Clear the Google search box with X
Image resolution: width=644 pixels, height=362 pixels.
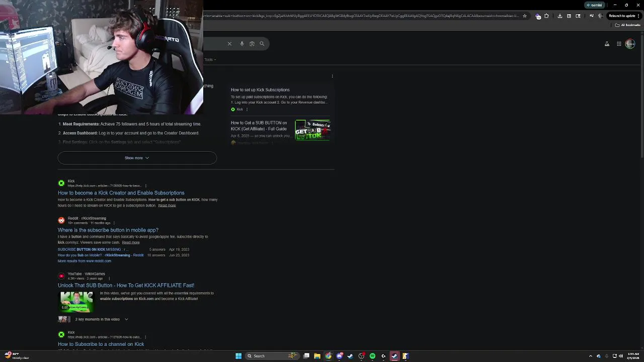(x=229, y=44)
